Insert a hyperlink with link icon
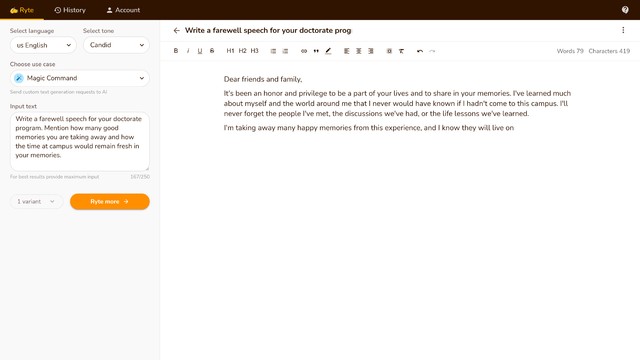 pos(304,51)
